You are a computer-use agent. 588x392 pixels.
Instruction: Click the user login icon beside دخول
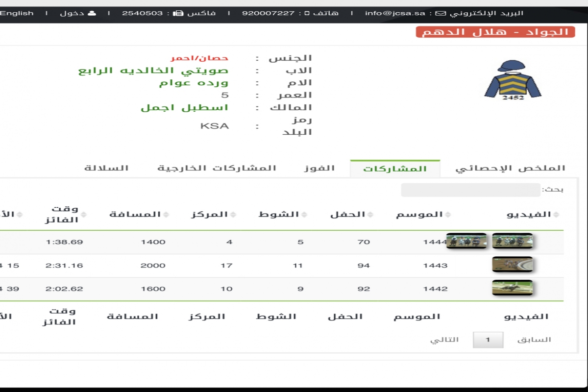tap(92, 13)
